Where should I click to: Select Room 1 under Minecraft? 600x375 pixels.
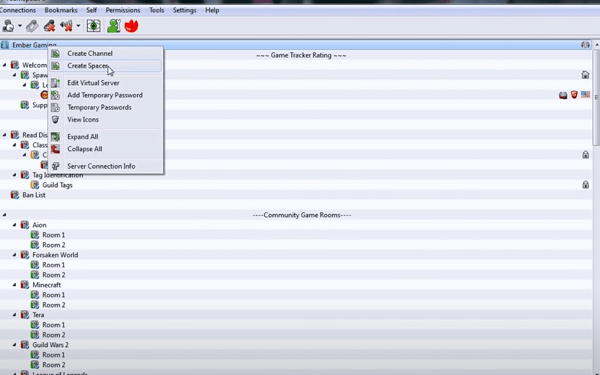(54, 295)
